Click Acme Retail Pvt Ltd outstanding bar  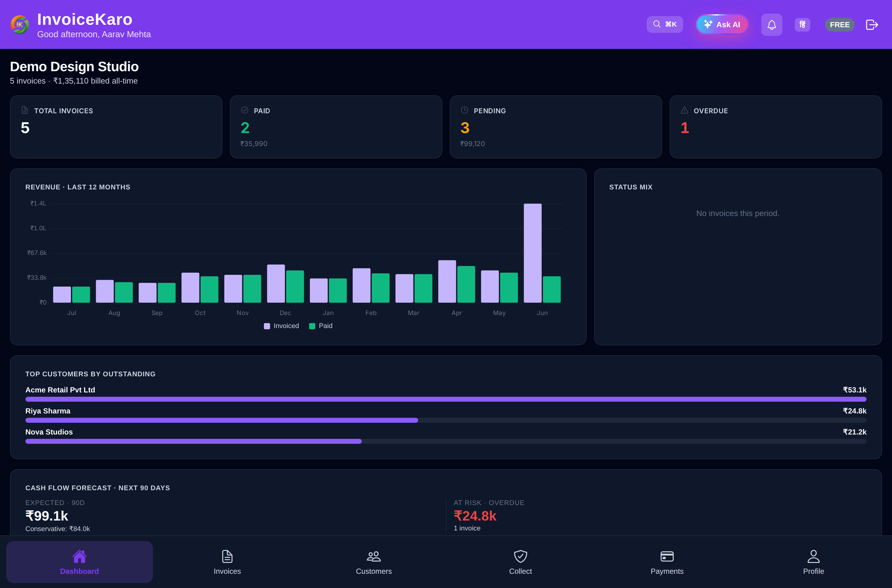[446, 399]
